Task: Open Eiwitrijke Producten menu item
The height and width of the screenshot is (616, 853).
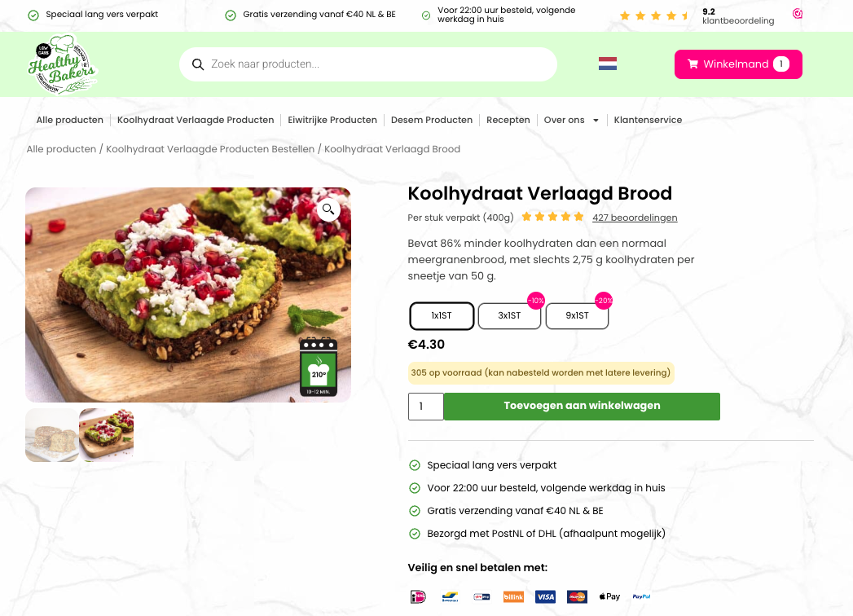Action: [332, 121]
